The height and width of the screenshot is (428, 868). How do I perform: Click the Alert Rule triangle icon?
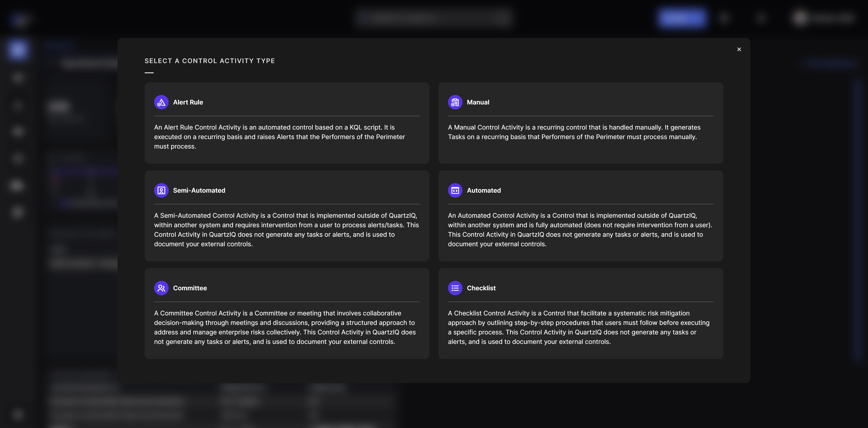pyautogui.click(x=161, y=102)
